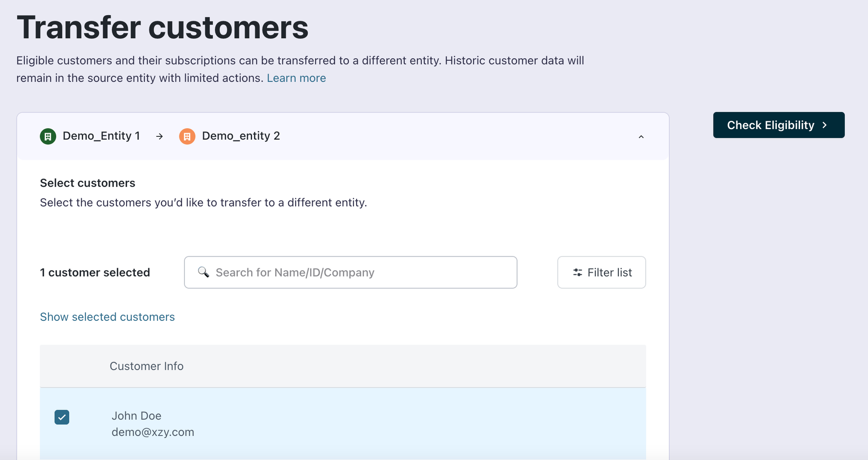Screen dimensions: 868x460
Task: Click the green Demo_Entity 1 building icon
Action: [x=48, y=136]
